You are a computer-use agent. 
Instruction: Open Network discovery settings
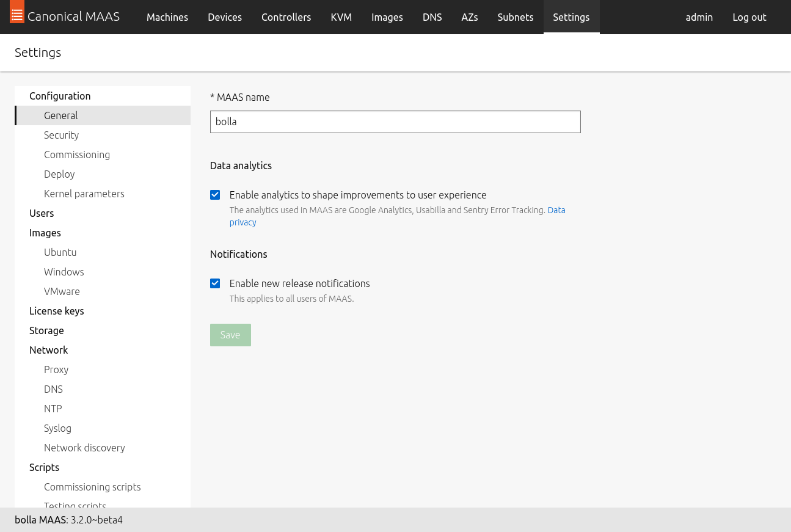coord(84,447)
